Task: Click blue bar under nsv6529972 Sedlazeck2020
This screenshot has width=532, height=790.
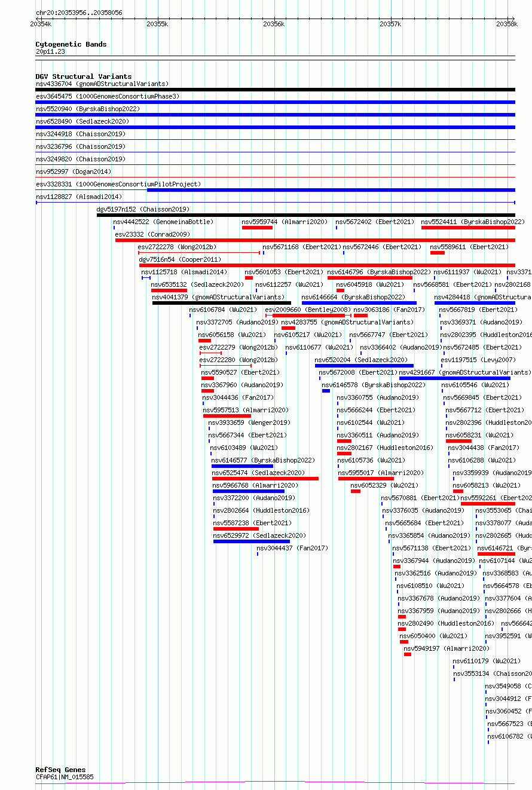Action: [252, 541]
